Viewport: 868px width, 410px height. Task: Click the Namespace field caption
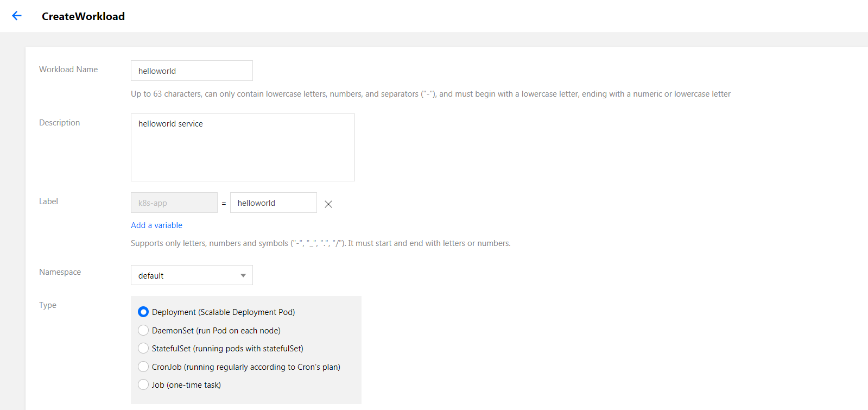pos(60,272)
